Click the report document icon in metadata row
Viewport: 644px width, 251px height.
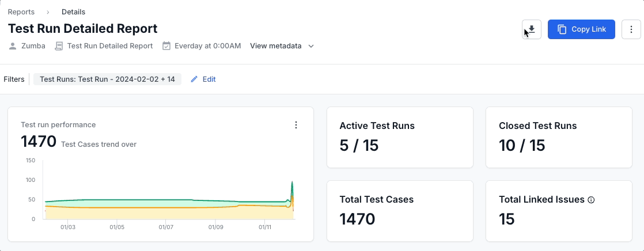(x=59, y=46)
